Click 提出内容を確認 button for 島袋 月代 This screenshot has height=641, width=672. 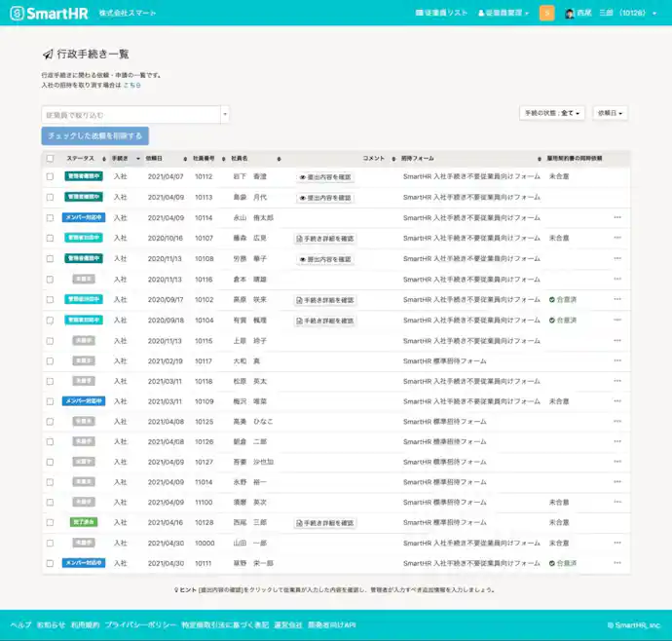[x=324, y=197]
